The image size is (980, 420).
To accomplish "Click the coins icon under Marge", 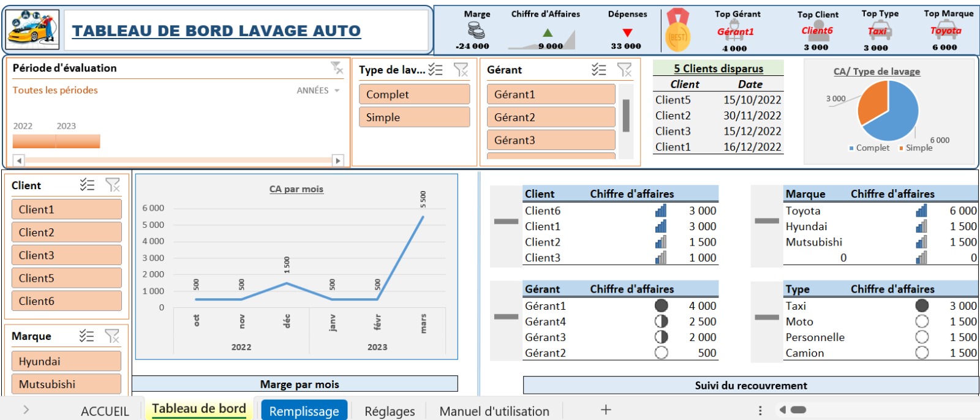I will click(x=476, y=30).
